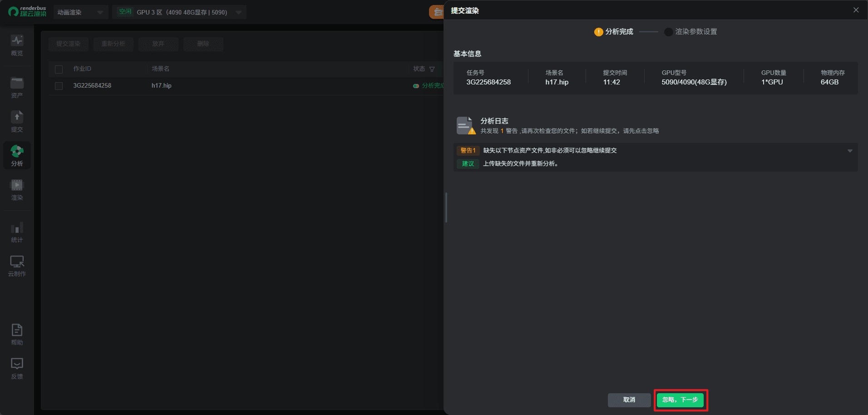Image resolution: width=868 pixels, height=415 pixels.
Task: Select the 分析 analysis sidebar icon
Action: [17, 155]
